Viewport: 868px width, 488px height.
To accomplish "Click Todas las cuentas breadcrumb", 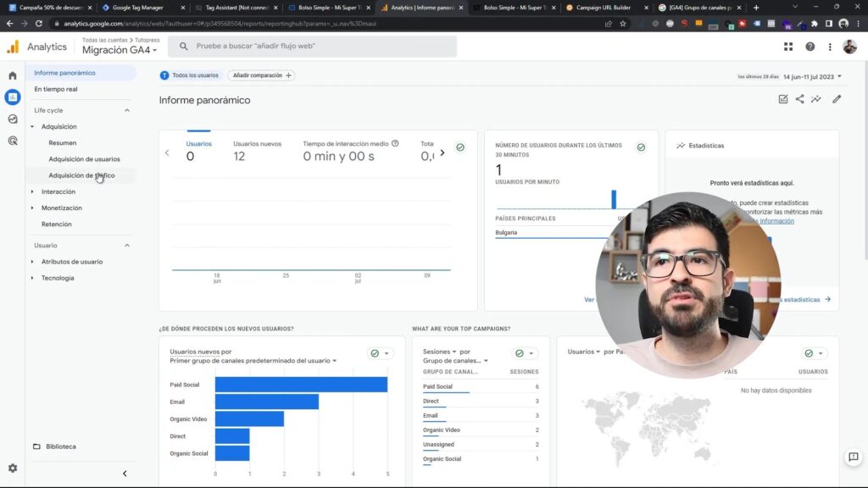I will [104, 41].
